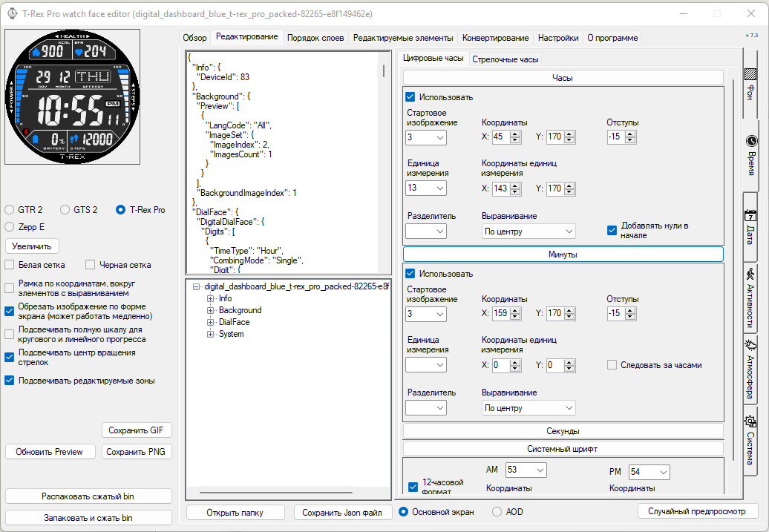This screenshot has width=769, height=532.
Task: Toggle Подсвечивать редактируемые зоны checkbox
Action: pyautogui.click(x=10, y=381)
